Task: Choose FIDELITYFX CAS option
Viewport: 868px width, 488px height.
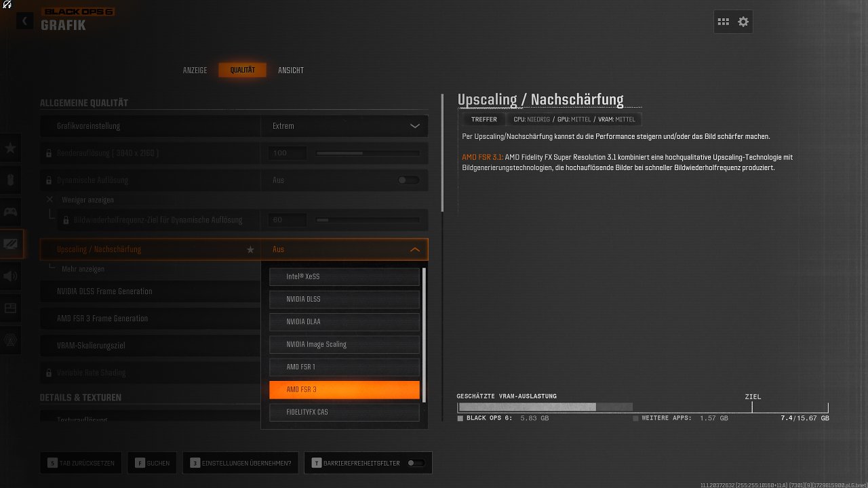Action: (x=344, y=412)
